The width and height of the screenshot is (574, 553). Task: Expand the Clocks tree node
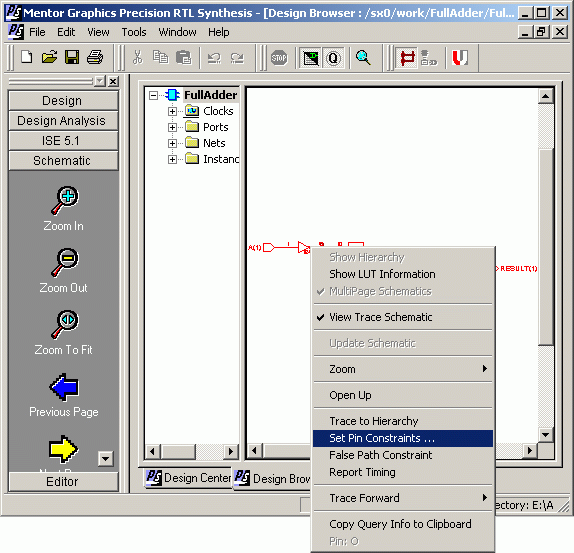click(172, 111)
